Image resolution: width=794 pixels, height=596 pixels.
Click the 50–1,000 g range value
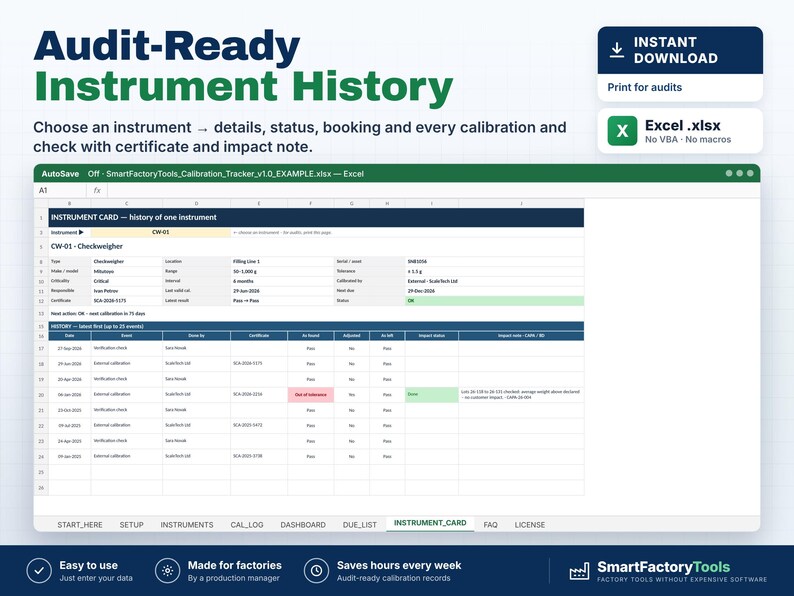(245, 271)
